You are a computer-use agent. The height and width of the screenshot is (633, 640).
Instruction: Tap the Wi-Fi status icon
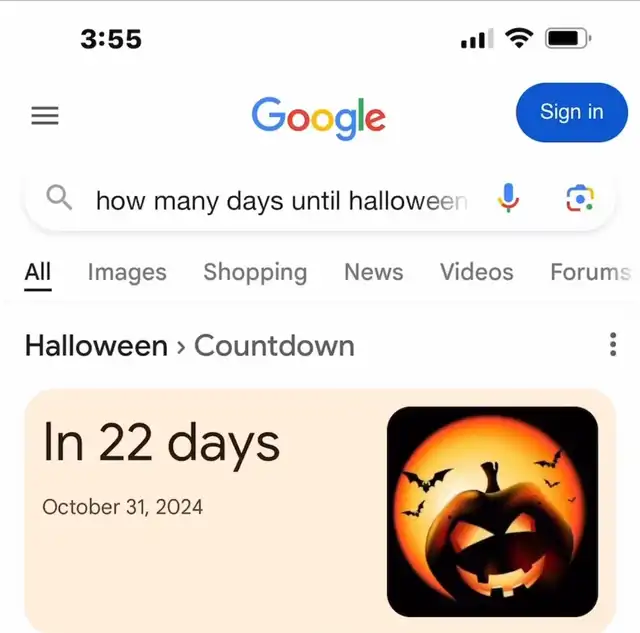point(519,38)
